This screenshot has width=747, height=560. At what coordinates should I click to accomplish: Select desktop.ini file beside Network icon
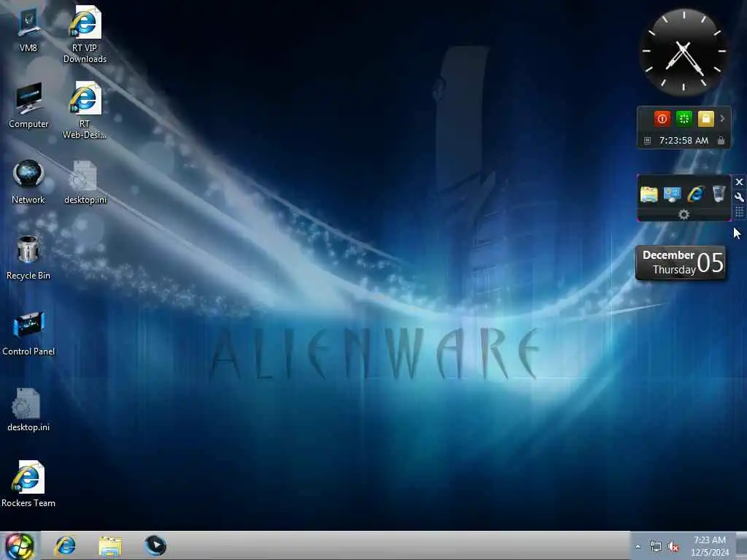pyautogui.click(x=85, y=182)
